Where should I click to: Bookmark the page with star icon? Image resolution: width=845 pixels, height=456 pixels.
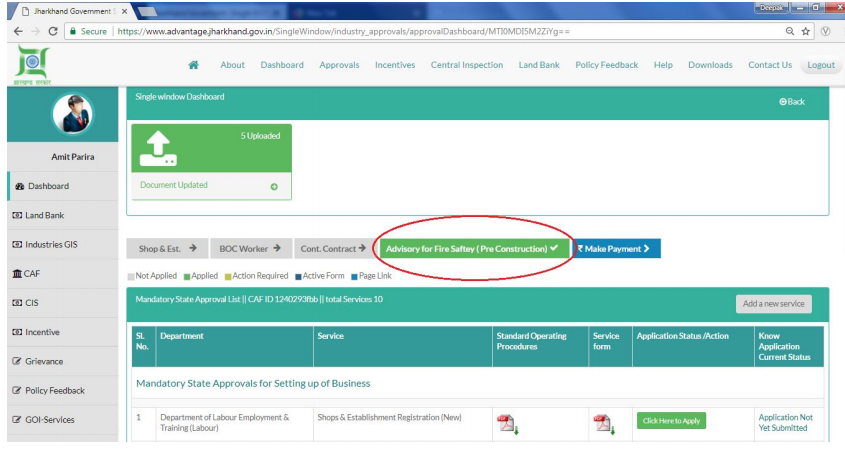click(806, 31)
